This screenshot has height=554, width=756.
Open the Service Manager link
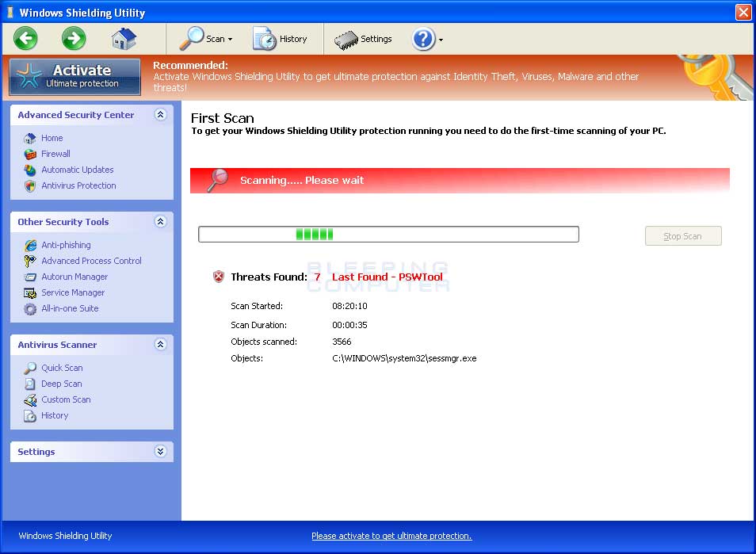73,293
